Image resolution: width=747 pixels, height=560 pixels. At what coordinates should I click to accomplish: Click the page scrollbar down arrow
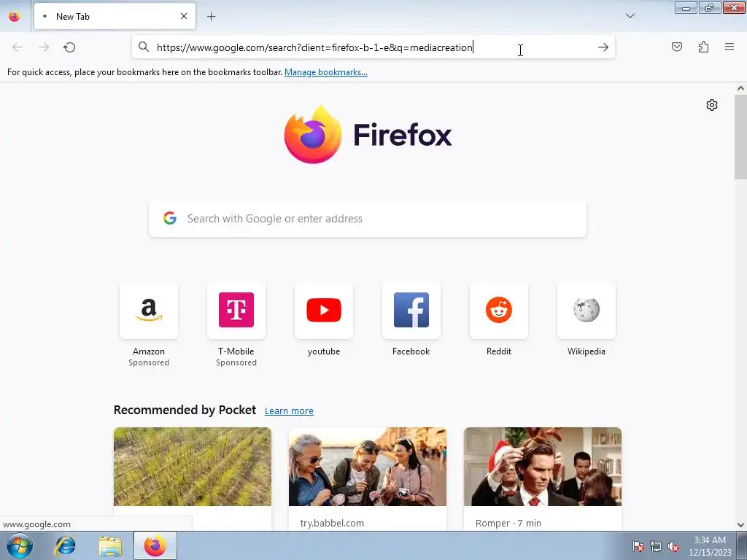click(x=740, y=525)
